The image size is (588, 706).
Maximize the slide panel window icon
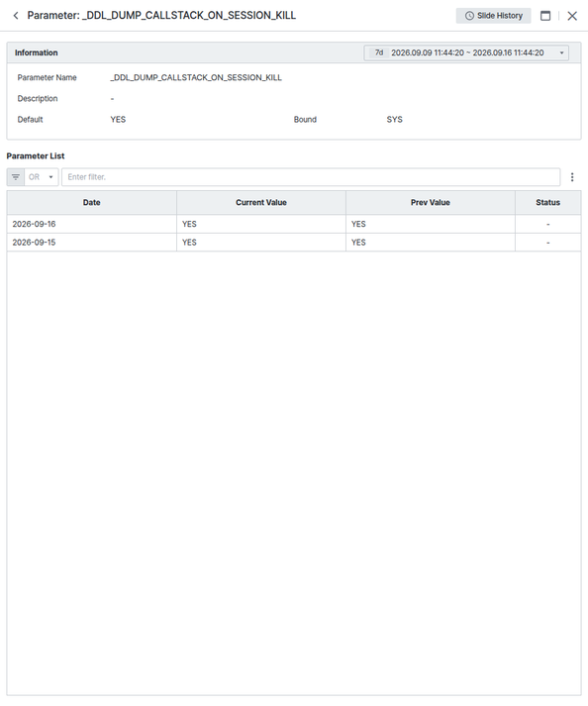point(545,16)
